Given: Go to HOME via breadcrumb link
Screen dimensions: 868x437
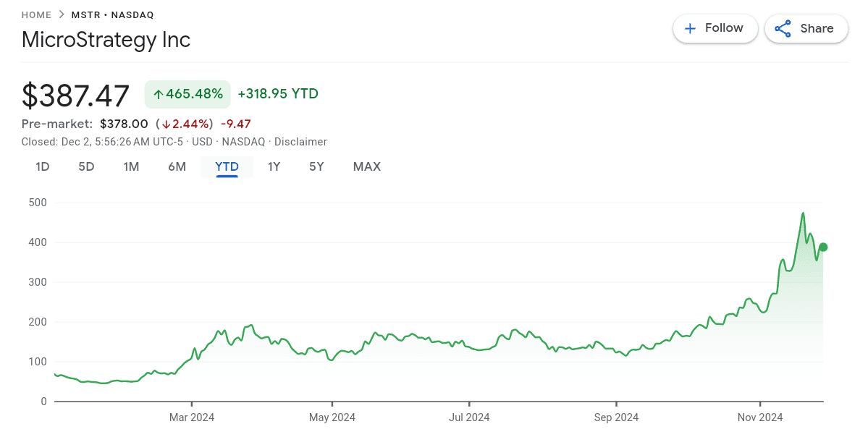Looking at the screenshot, I should coord(36,14).
